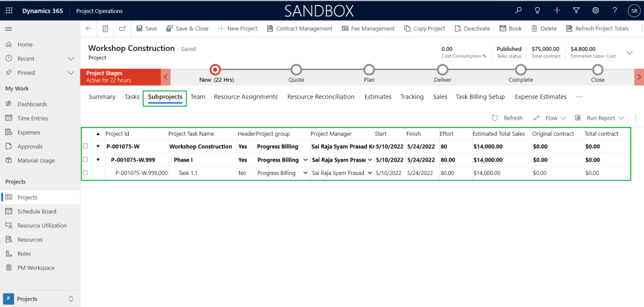Click the search magnifier icon in header
644x307 pixels.
(518, 11)
